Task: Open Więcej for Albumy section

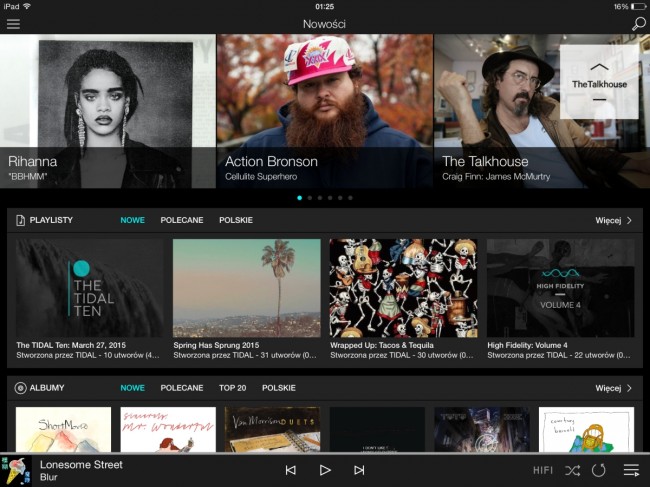Action: [x=614, y=388]
